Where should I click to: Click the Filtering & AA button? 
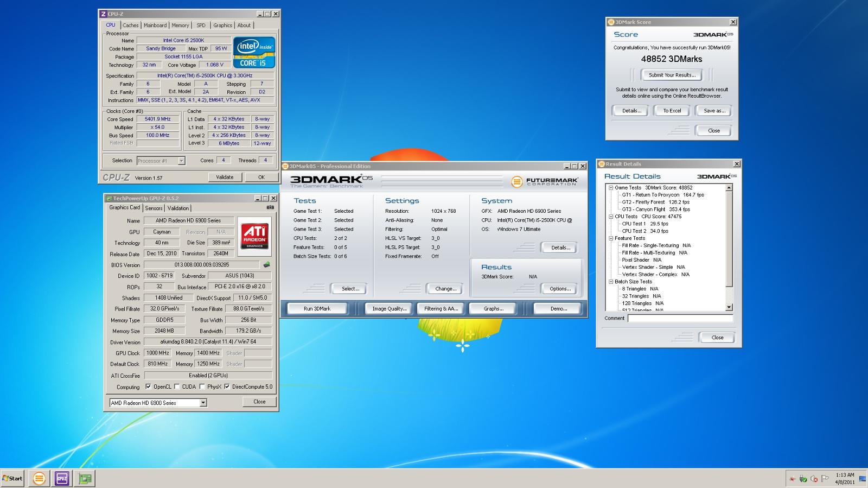441,308
